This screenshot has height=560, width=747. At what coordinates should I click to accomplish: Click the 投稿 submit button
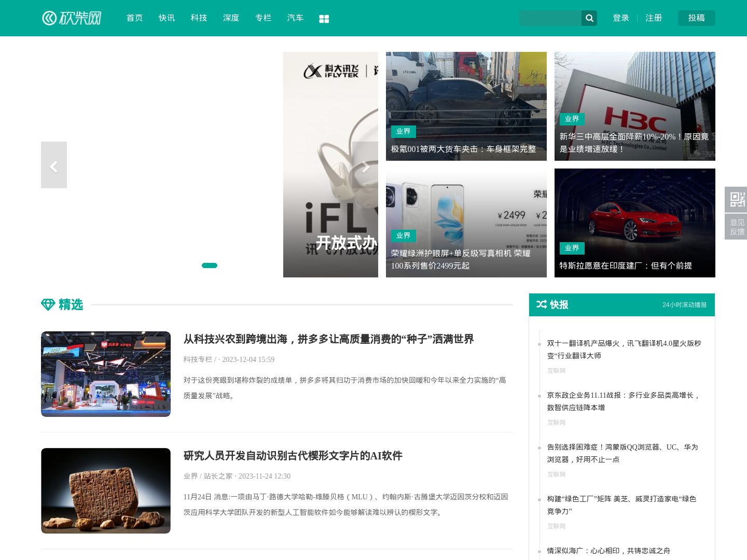(697, 18)
